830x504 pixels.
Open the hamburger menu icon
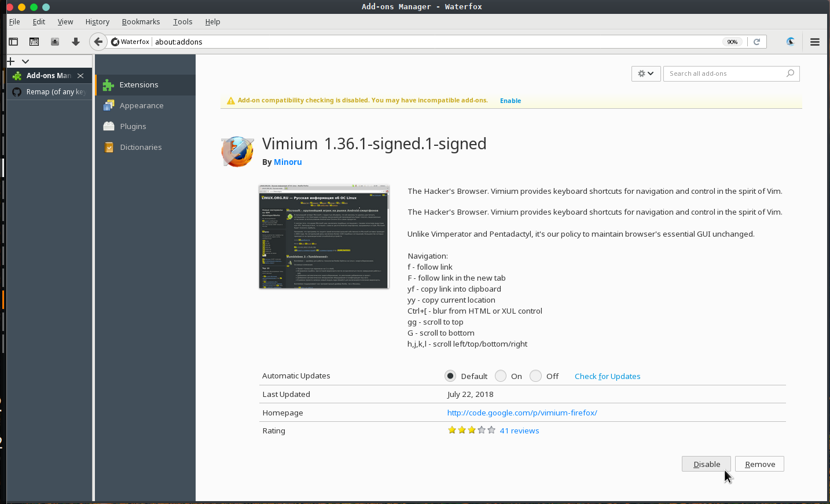point(815,42)
